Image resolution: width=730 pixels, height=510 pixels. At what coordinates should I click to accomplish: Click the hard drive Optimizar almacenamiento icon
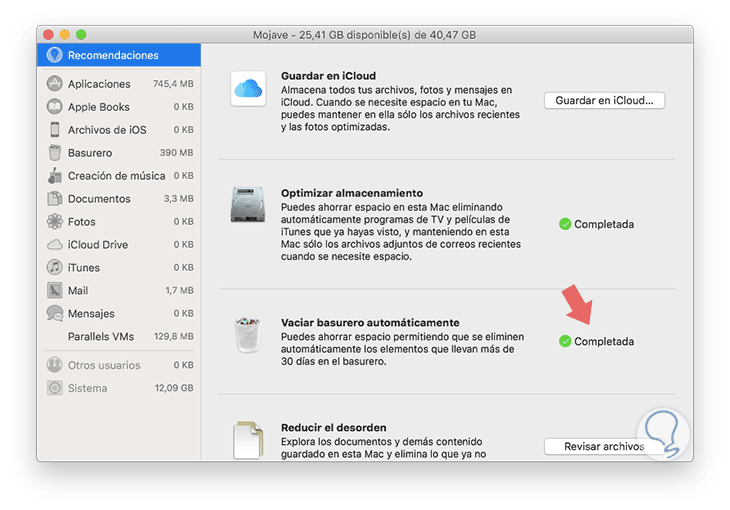click(248, 207)
